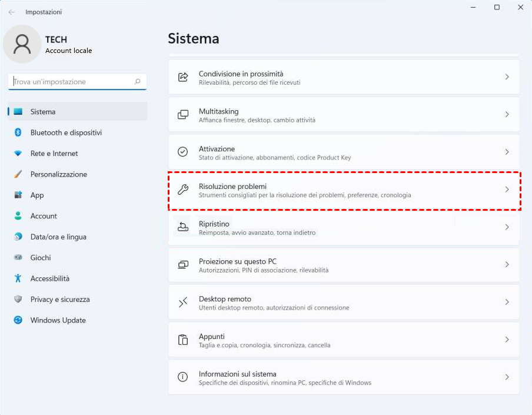This screenshot has width=532, height=415.
Task: Click the Rete e Internet Wi-Fi icon
Action: click(x=18, y=154)
